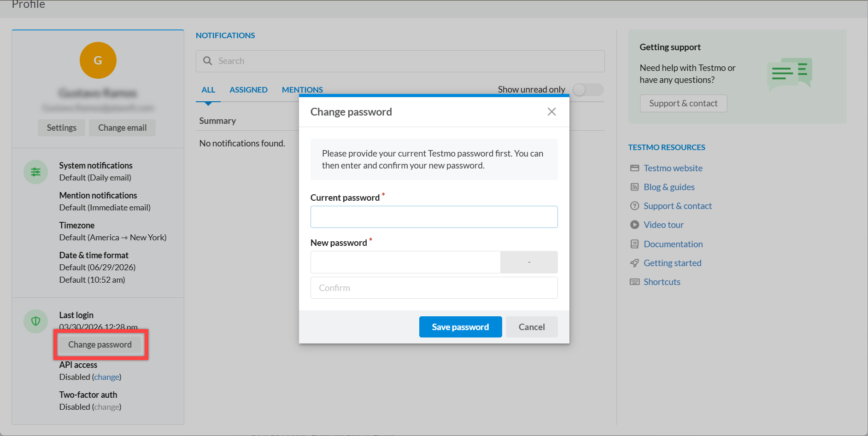Open the Testmo website link

(x=673, y=168)
